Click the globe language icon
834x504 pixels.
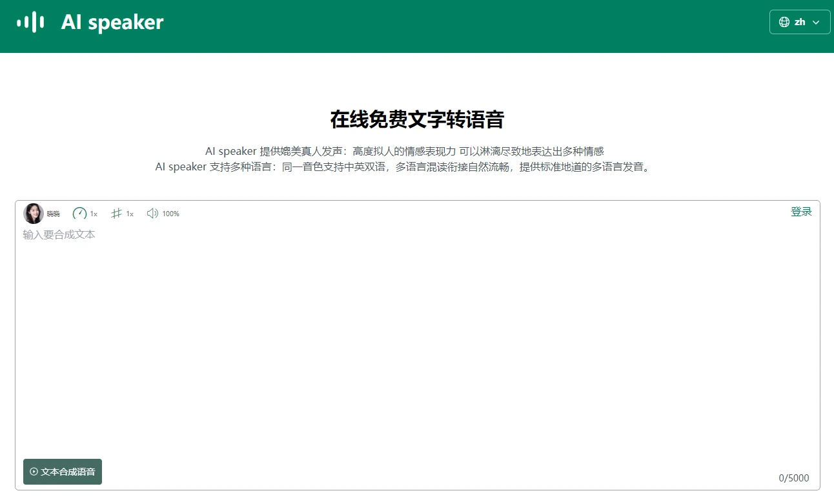[784, 22]
